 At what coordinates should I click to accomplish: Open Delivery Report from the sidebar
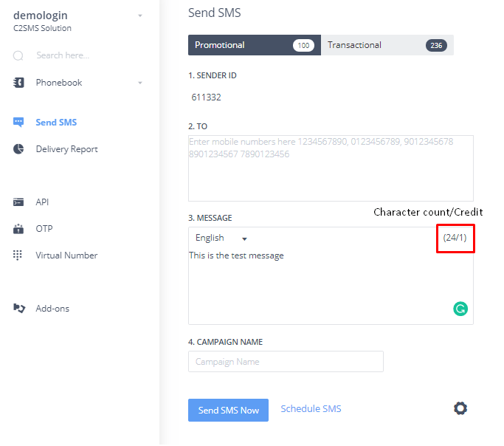pos(66,149)
